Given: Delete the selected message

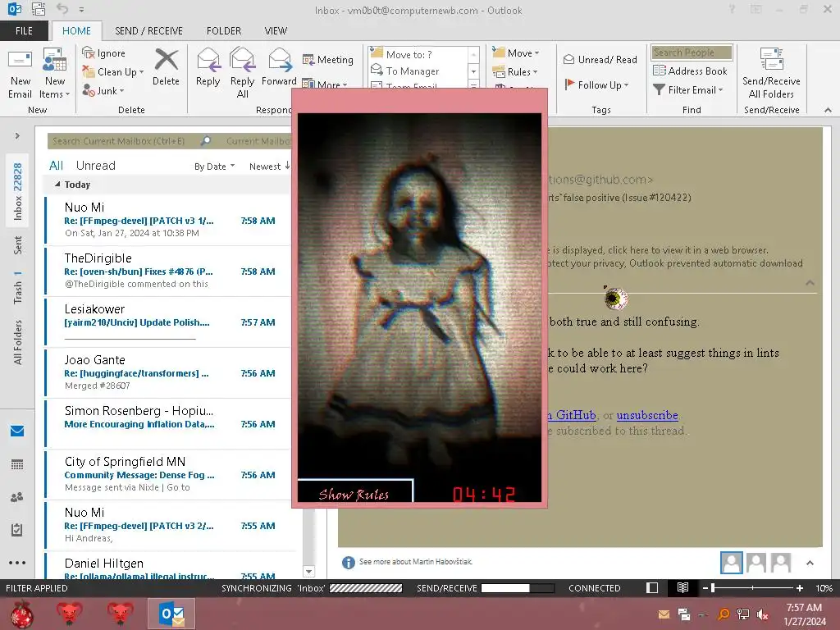Looking at the screenshot, I should point(166,67).
